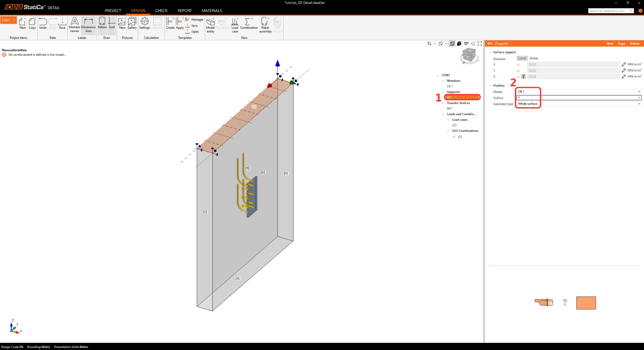
Task: Click the orange surface preview swatch
Action: coord(586,303)
